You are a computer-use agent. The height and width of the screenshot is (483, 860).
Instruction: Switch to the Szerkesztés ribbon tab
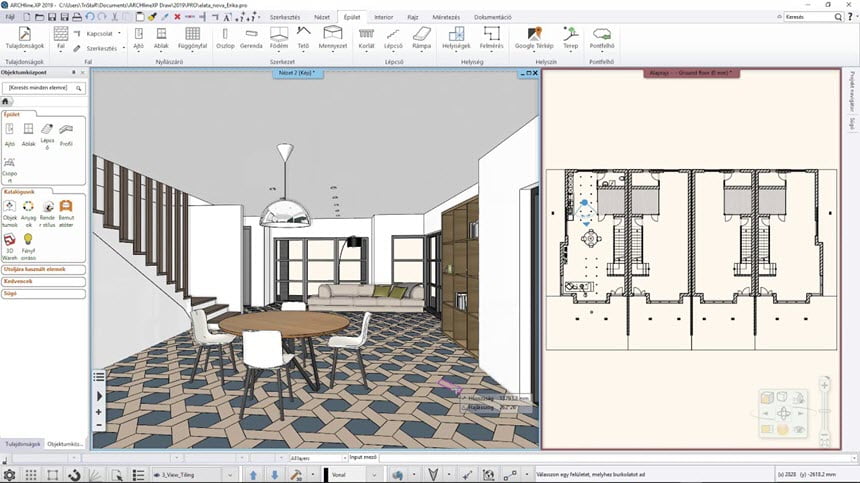tap(285, 18)
